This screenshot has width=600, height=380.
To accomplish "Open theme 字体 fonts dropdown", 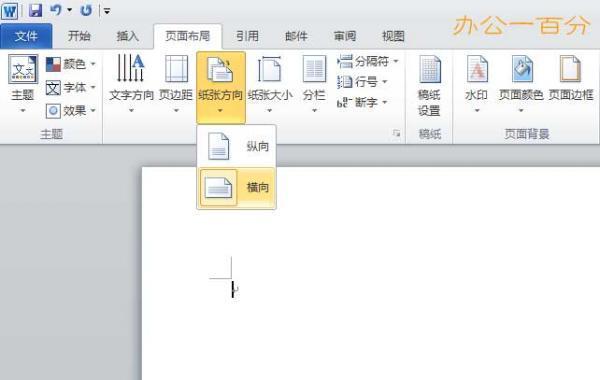I will 70,88.
